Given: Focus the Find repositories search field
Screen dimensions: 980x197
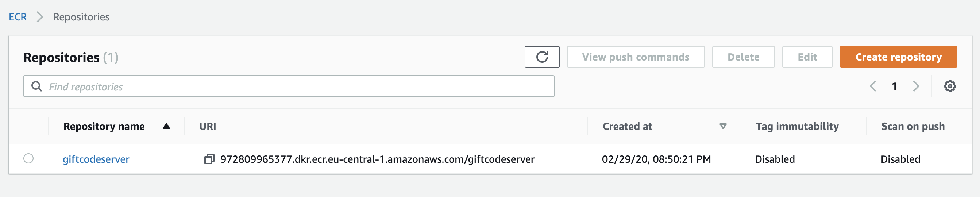Looking at the screenshot, I should coord(289,86).
